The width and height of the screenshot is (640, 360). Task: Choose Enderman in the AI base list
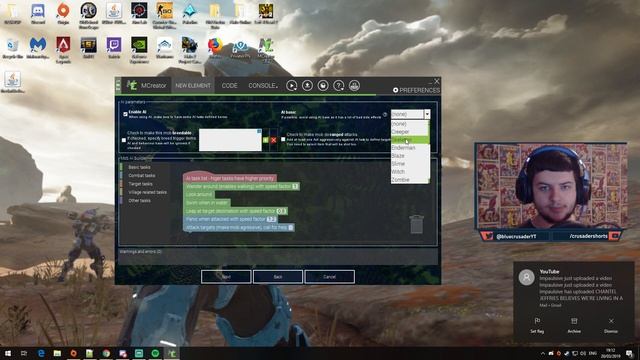coord(410,148)
